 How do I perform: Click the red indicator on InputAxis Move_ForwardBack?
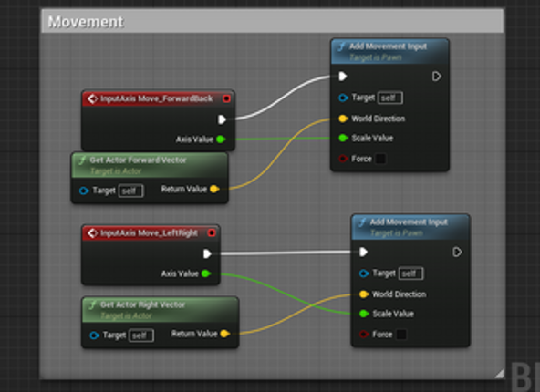(x=226, y=98)
